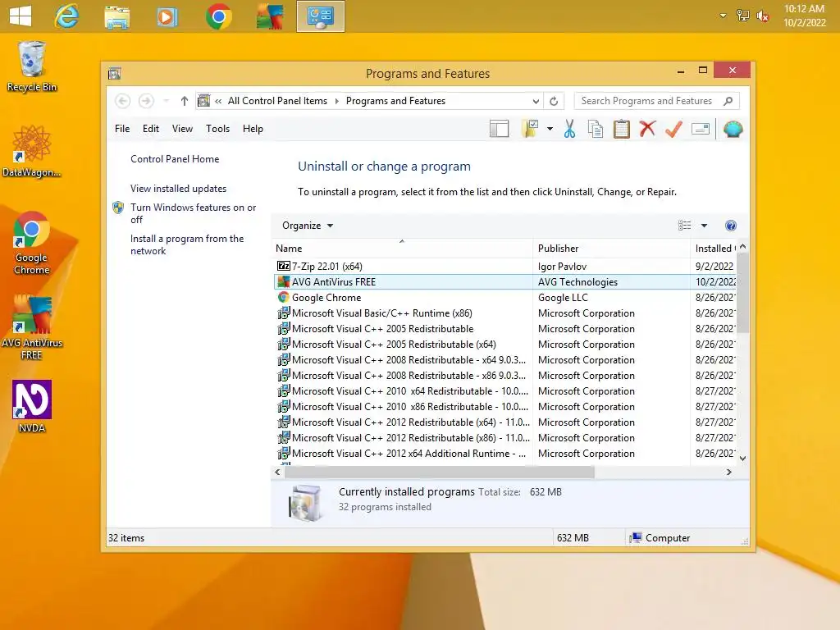Click the preview pane layout toolbar icon
Image resolution: width=840 pixels, height=630 pixels.
(x=500, y=129)
